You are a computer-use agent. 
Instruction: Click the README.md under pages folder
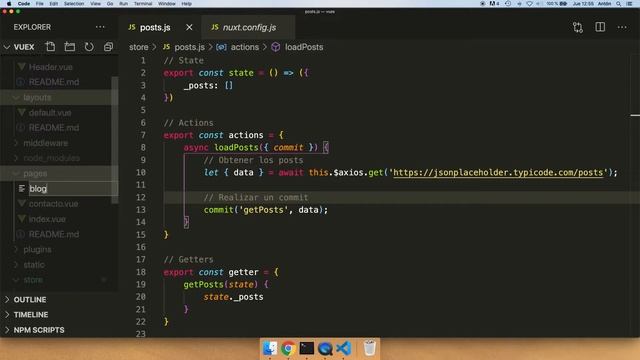click(x=53, y=234)
